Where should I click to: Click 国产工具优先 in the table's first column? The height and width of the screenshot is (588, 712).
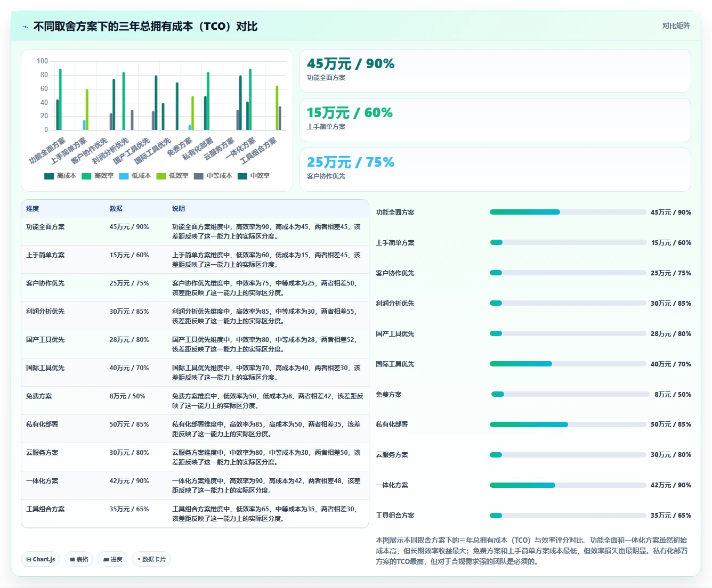pyautogui.click(x=45, y=340)
